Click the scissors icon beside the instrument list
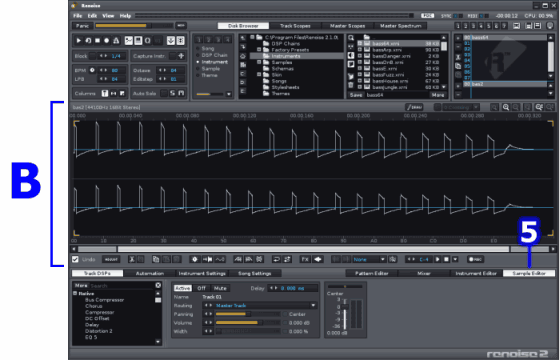 pyautogui.click(x=458, y=58)
